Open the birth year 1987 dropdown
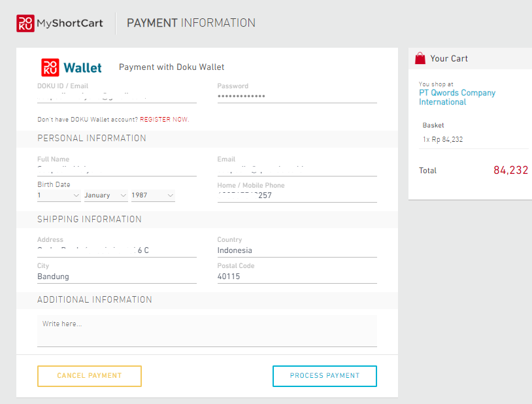Screen dimensions: 532x404 [153, 195]
